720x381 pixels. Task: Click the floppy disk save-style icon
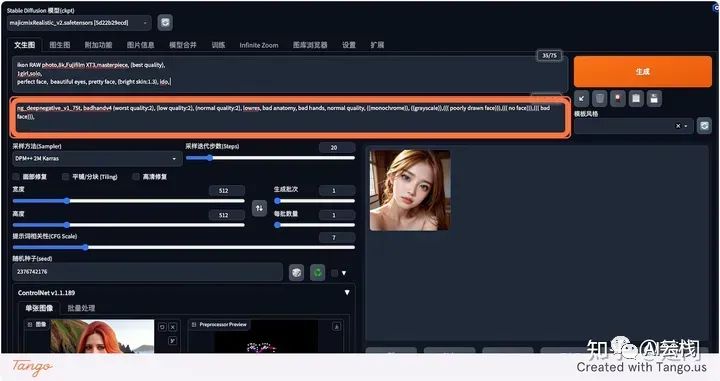tap(654, 98)
